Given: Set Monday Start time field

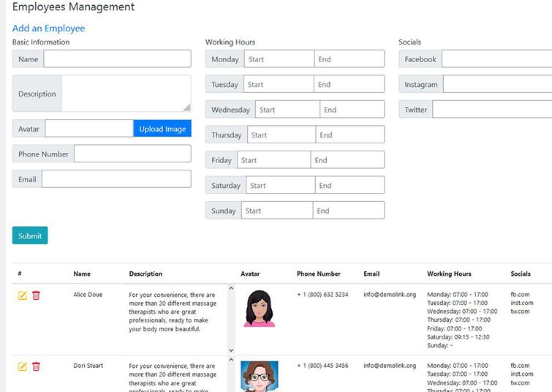Looking at the screenshot, I should 279,59.
